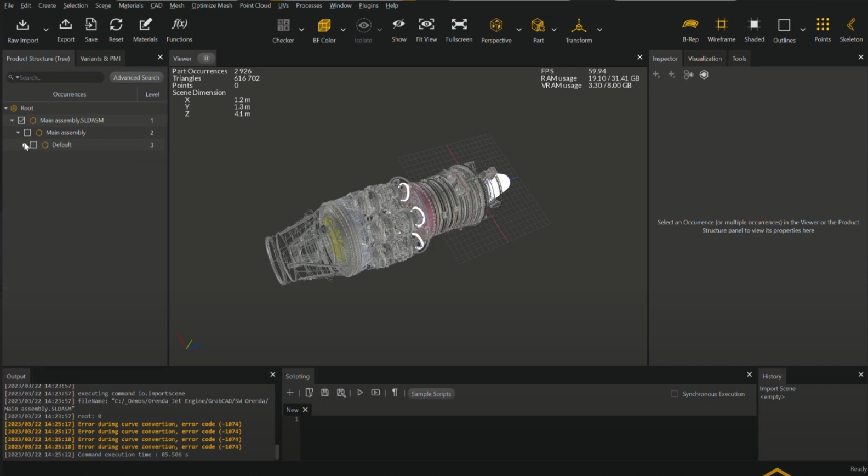Click the Advanced Search button
Image resolution: width=868 pixels, height=476 pixels.
coord(136,77)
